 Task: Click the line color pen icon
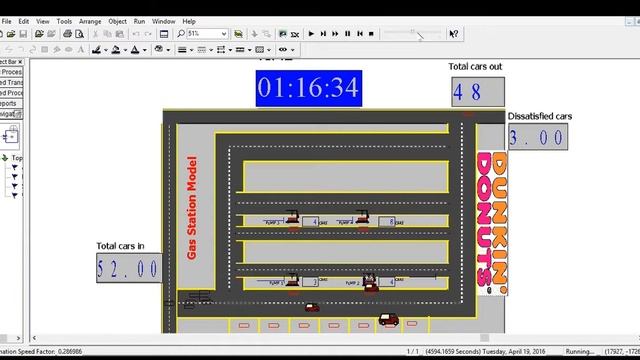tap(96, 50)
